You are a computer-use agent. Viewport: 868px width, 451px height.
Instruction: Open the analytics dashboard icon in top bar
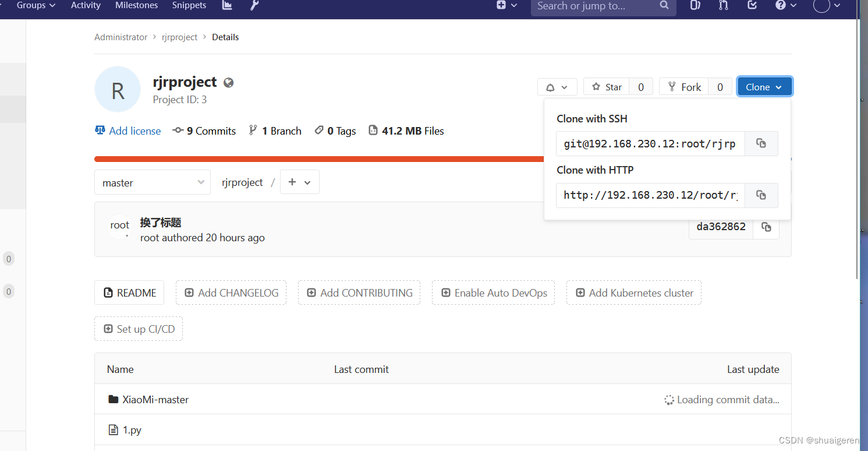[x=226, y=6]
